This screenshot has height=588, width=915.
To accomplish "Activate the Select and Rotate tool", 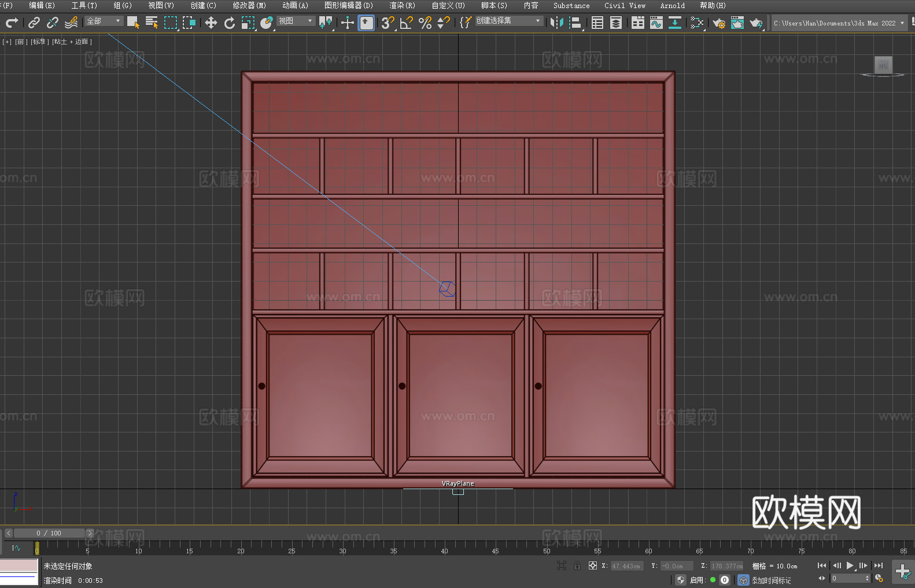I will coord(230,23).
